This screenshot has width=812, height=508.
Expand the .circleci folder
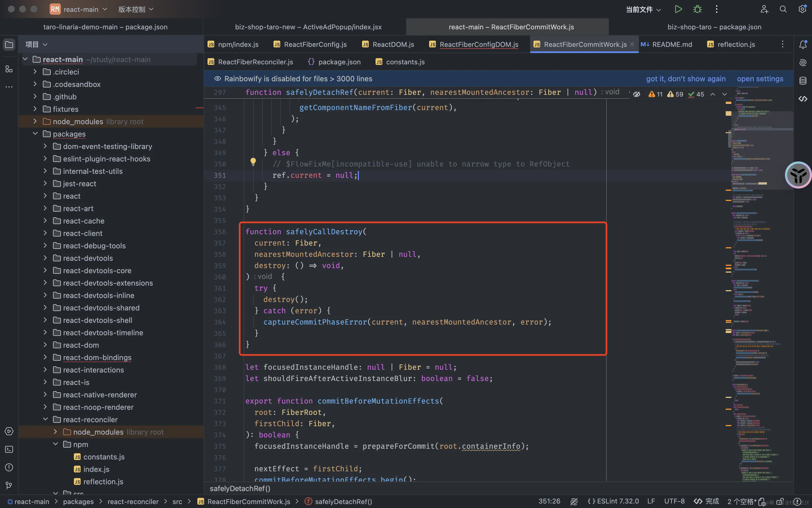click(x=35, y=72)
